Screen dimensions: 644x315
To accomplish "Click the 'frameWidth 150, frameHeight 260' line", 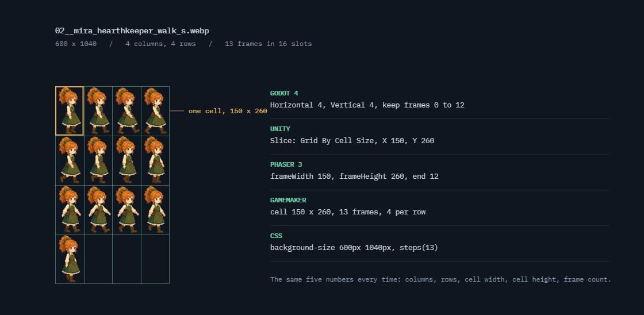I will point(354,176).
